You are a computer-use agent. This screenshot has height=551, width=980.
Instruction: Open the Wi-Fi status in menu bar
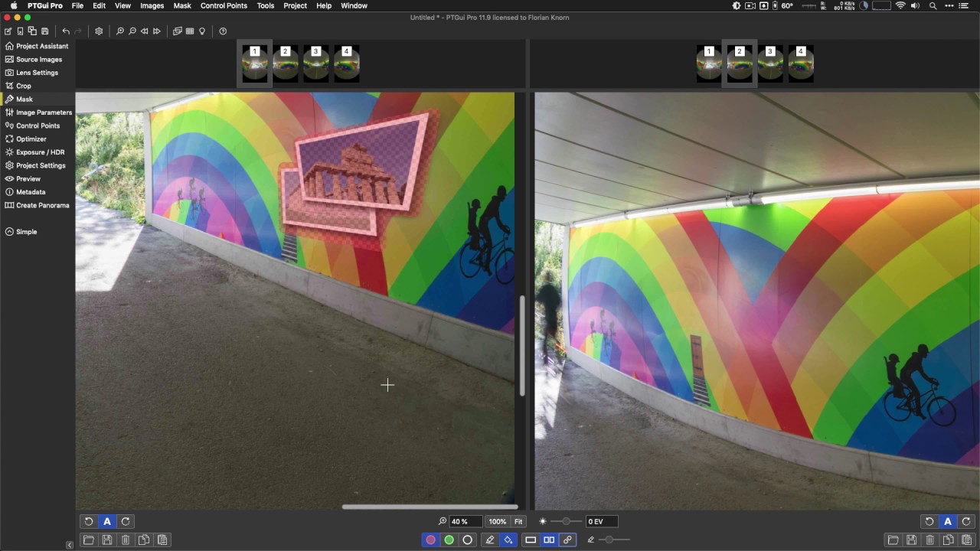[x=900, y=5]
